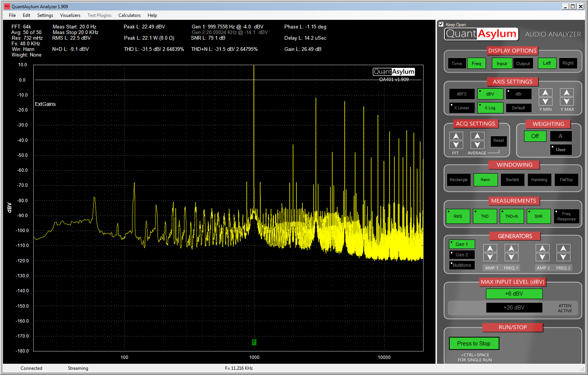Click the Streaming status text
Image resolution: width=588 pixels, height=375 pixels.
pos(78,368)
